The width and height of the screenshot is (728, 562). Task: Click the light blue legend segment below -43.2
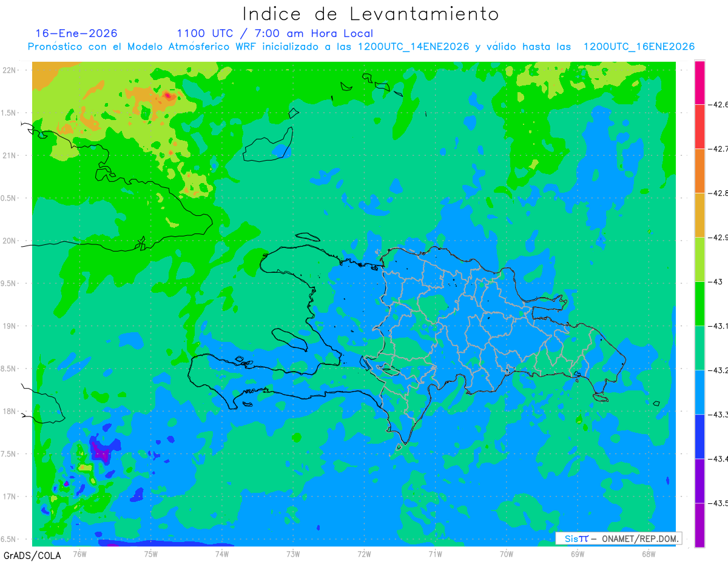(x=699, y=392)
